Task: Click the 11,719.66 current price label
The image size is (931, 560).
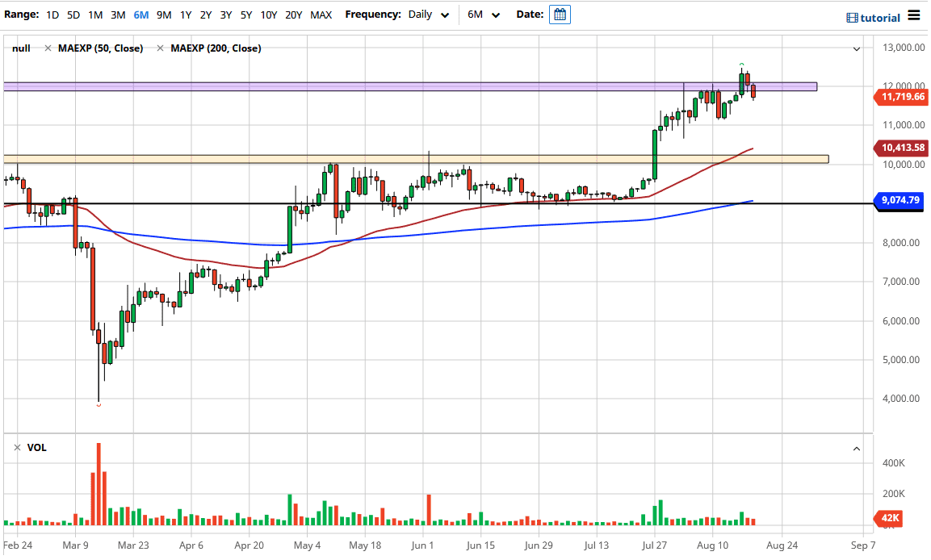Action: [x=901, y=97]
